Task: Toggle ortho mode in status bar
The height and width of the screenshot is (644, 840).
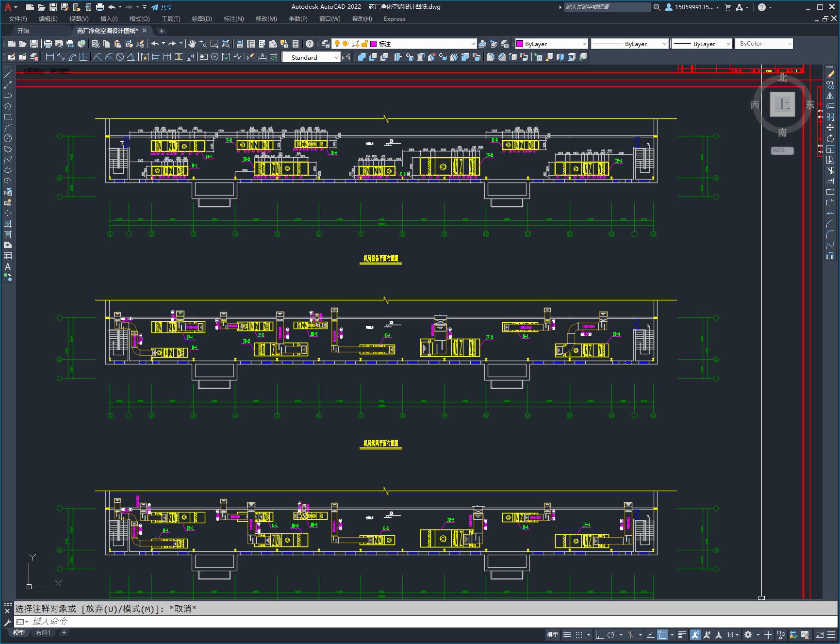Action: (x=599, y=634)
